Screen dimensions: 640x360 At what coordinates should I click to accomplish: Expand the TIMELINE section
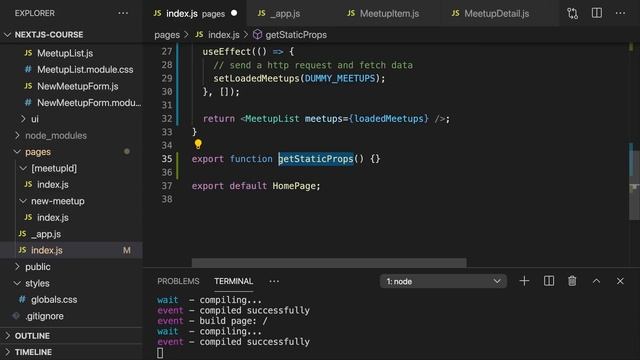pos(7,352)
